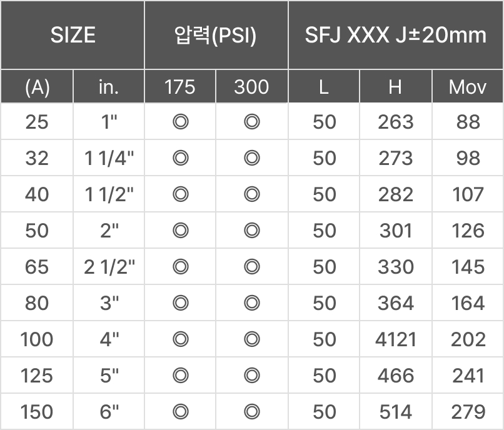
Task: Click the 2 1/2" inch size cell
Action: tap(109, 267)
